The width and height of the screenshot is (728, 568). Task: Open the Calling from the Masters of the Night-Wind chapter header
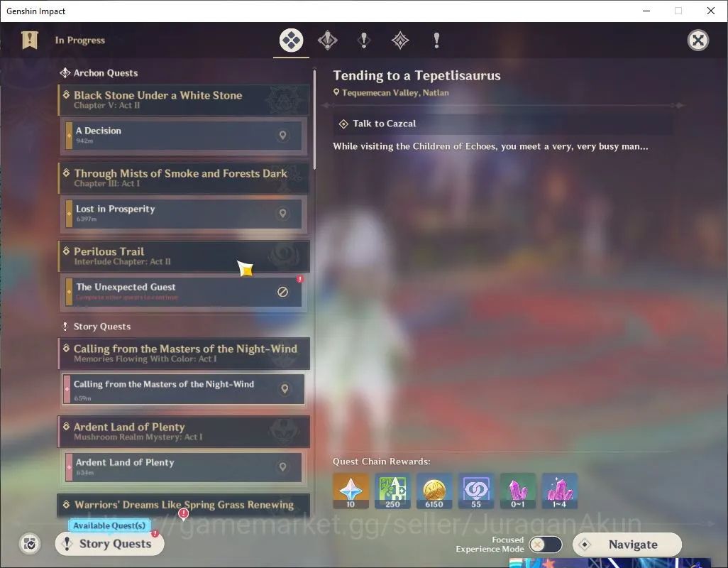click(184, 354)
